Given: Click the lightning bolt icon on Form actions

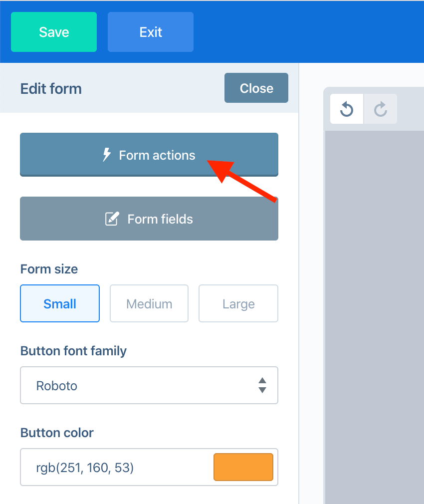Looking at the screenshot, I should [x=107, y=155].
